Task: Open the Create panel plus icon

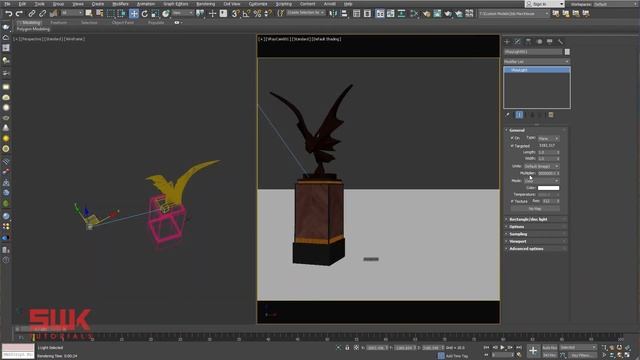Action: tap(507, 42)
